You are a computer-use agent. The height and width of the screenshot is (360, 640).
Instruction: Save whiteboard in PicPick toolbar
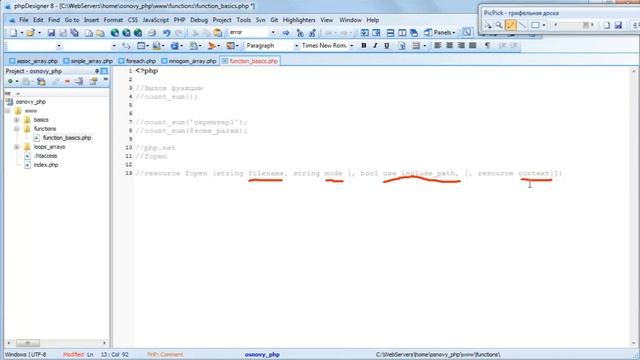618,25
